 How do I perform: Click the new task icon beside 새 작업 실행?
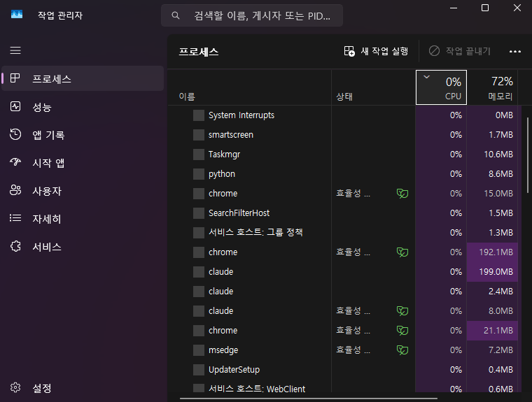click(x=349, y=51)
